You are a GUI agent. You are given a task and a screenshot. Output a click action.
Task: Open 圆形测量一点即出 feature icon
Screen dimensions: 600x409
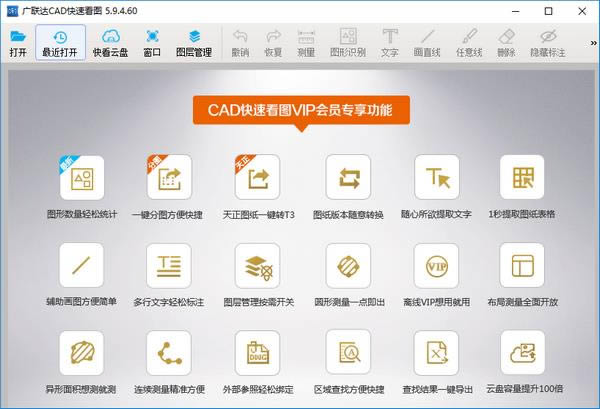[x=348, y=266]
